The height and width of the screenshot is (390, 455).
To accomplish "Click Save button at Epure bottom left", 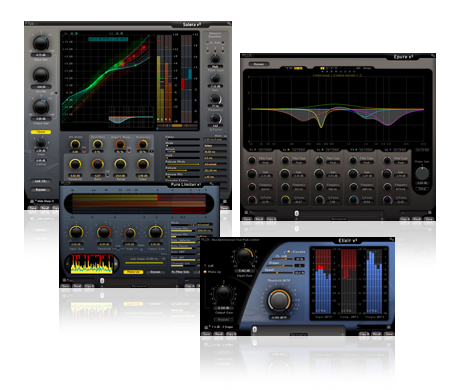I will 247,219.
